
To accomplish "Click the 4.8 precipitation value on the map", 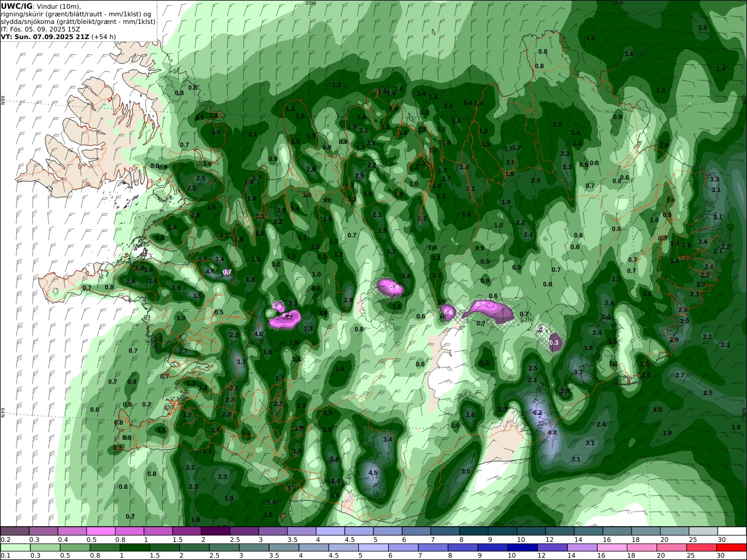I will 552,432.
